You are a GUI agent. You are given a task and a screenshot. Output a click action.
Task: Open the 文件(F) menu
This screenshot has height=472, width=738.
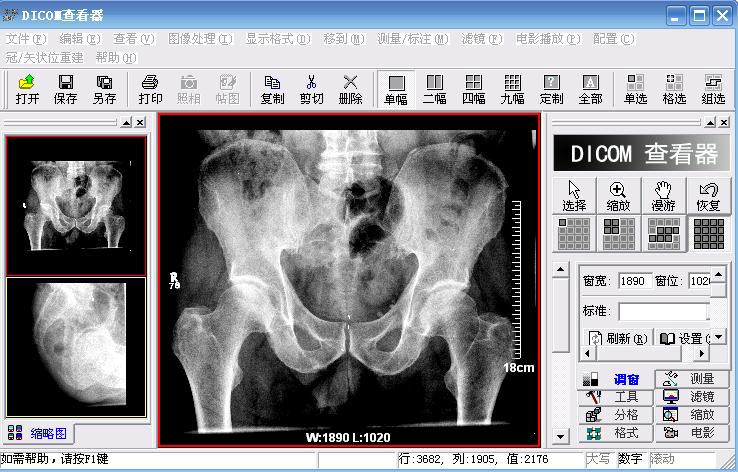tap(26, 39)
